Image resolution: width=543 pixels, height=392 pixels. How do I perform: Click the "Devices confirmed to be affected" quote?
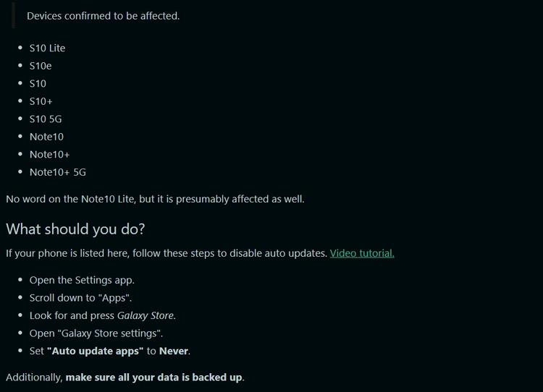pos(103,15)
